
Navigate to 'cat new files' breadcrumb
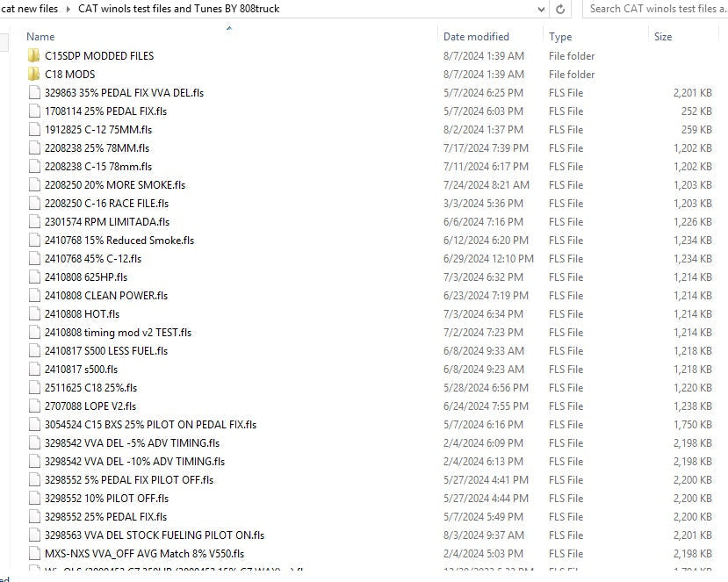pos(30,9)
